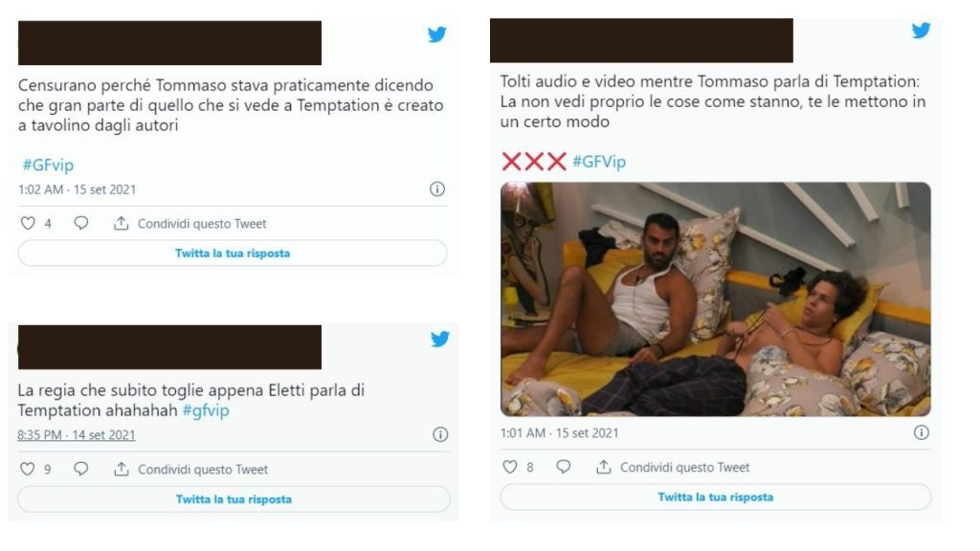The height and width of the screenshot is (551, 980).
Task: Open info icon on the 1:02 AM tweet
Action: pyautogui.click(x=437, y=189)
